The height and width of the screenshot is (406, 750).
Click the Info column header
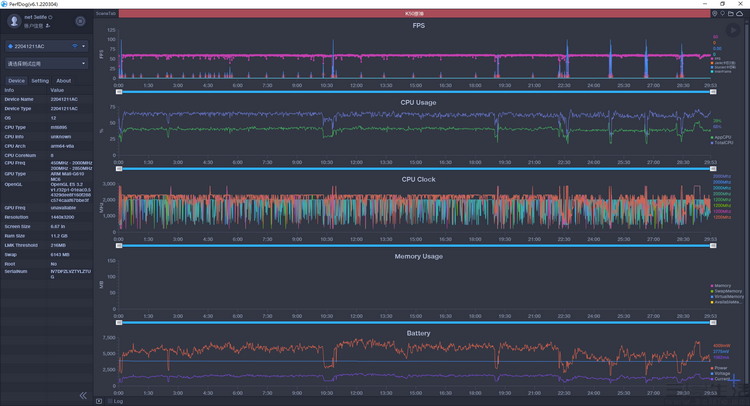tap(9, 90)
